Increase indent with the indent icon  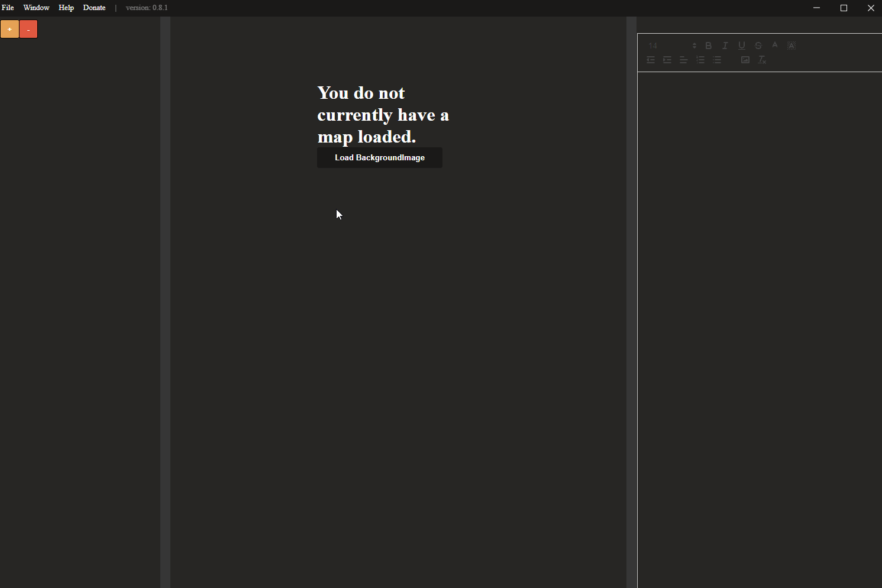click(x=667, y=60)
